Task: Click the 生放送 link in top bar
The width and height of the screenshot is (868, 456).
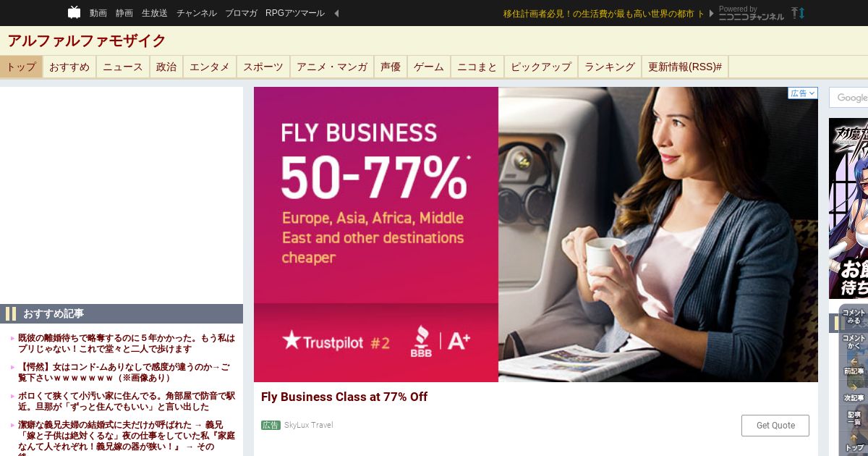Action: (x=155, y=13)
